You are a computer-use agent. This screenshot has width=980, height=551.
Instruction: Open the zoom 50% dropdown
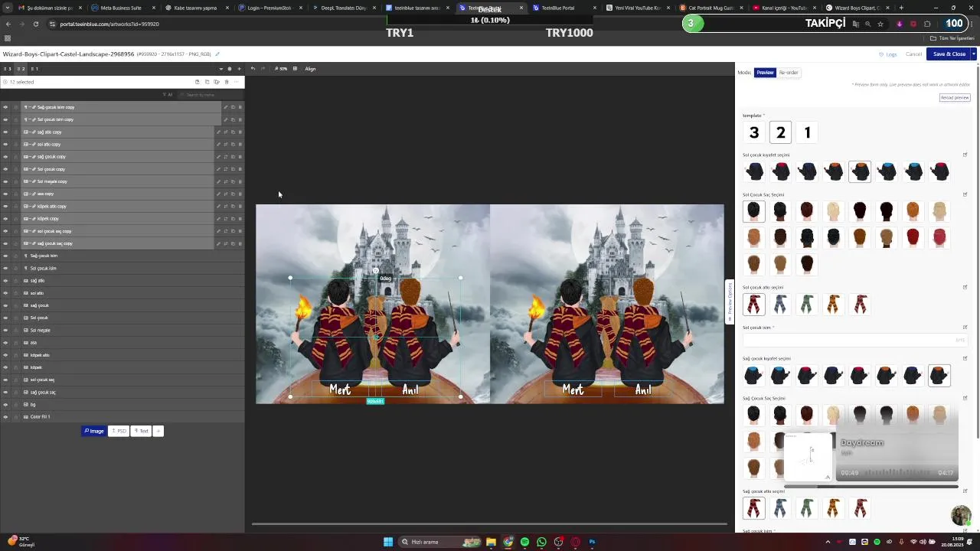281,69
